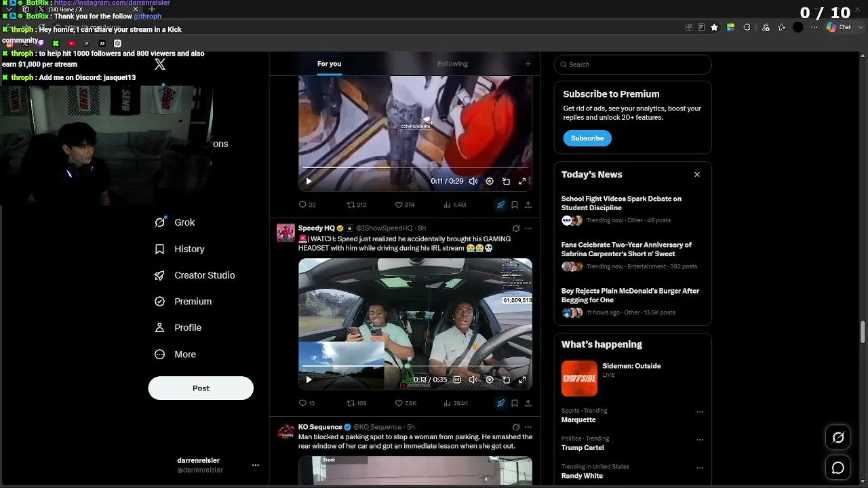
Task: Open account options next to darrenreisler
Action: point(256,465)
